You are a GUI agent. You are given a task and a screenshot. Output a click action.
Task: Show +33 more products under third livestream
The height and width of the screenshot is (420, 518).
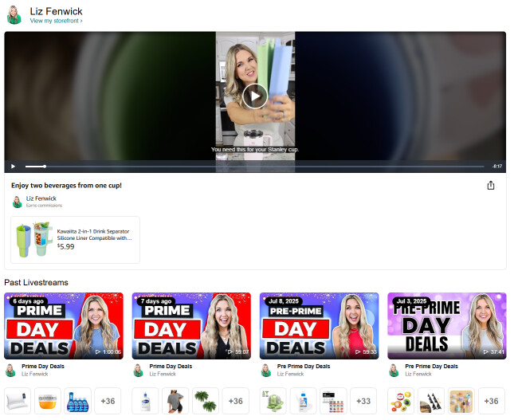point(363,401)
